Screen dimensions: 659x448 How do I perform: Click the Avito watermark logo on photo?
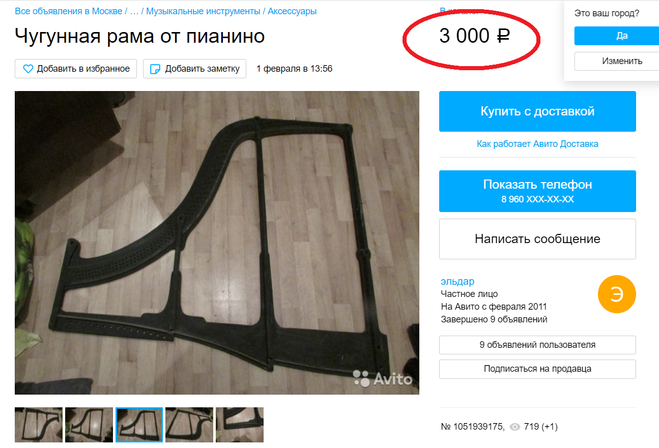(x=382, y=379)
